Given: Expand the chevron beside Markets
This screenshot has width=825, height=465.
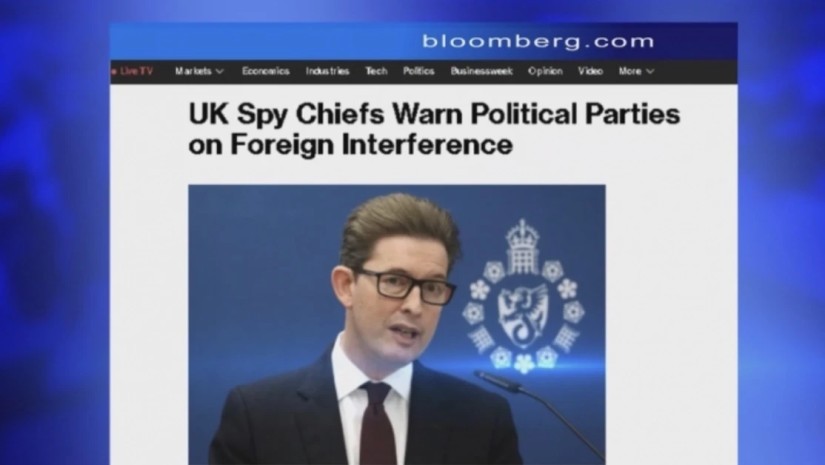Looking at the screenshot, I should (x=219, y=72).
